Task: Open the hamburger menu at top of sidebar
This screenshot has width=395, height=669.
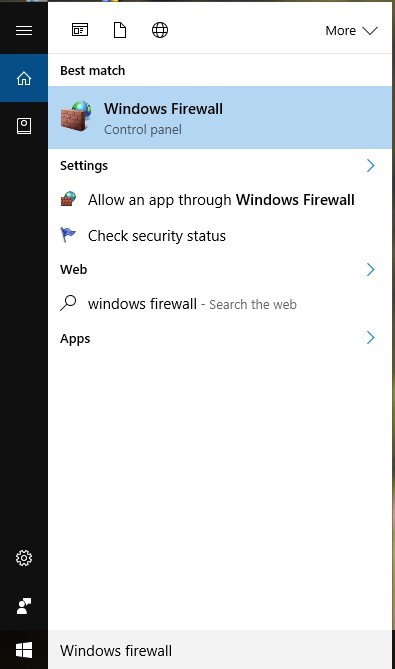Action: [24, 30]
